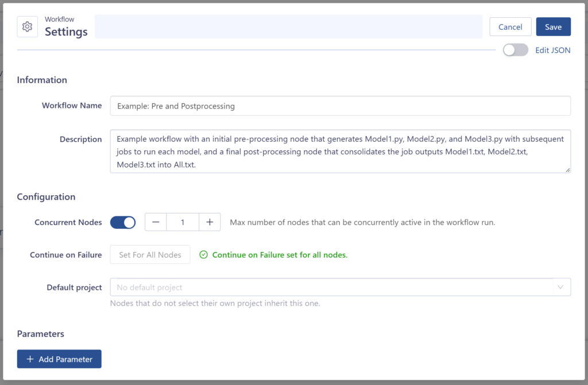Click the green check circle icon
The height and width of the screenshot is (385, 588).
203,255
